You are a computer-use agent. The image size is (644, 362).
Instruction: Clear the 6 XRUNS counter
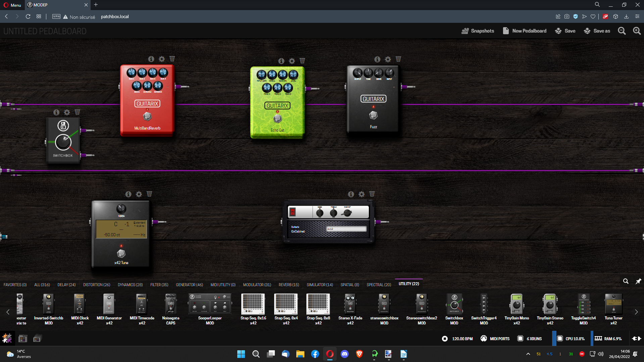click(x=530, y=339)
